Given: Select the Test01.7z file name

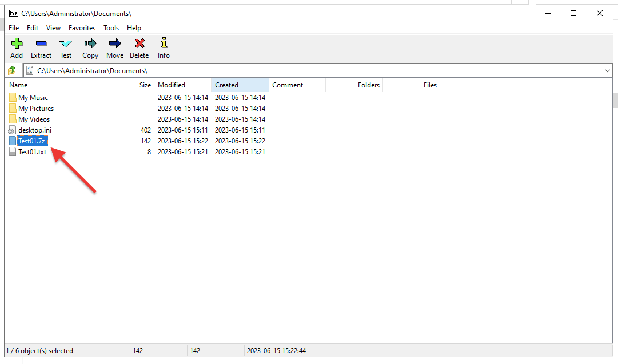Looking at the screenshot, I should pos(33,141).
